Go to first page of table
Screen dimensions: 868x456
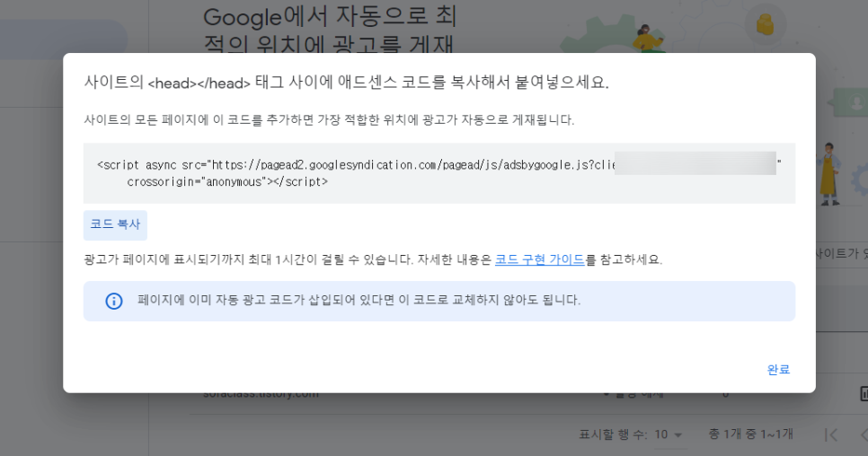point(831,435)
